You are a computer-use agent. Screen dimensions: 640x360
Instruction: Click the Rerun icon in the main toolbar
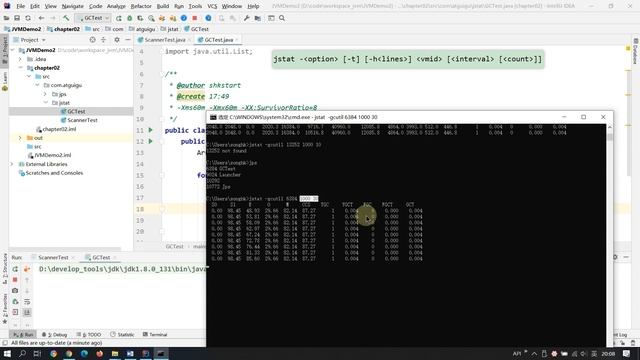119,18
